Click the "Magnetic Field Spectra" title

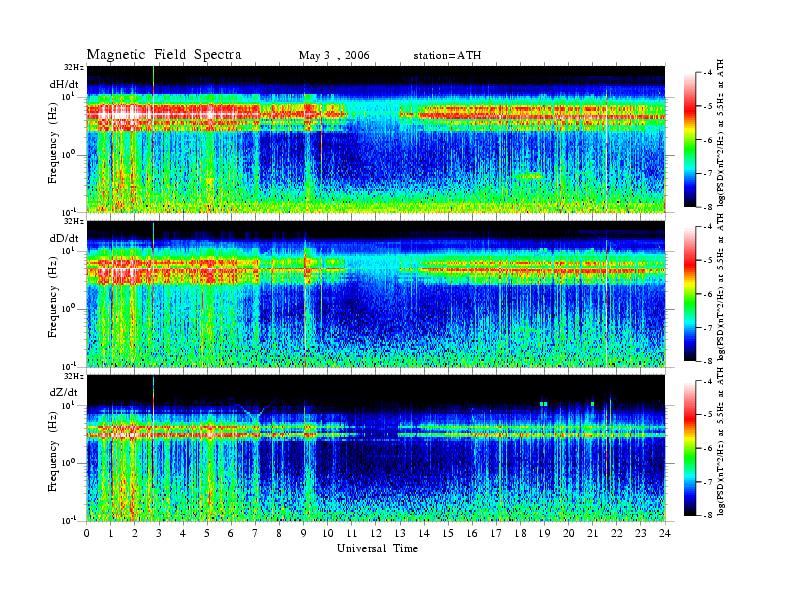[164, 55]
